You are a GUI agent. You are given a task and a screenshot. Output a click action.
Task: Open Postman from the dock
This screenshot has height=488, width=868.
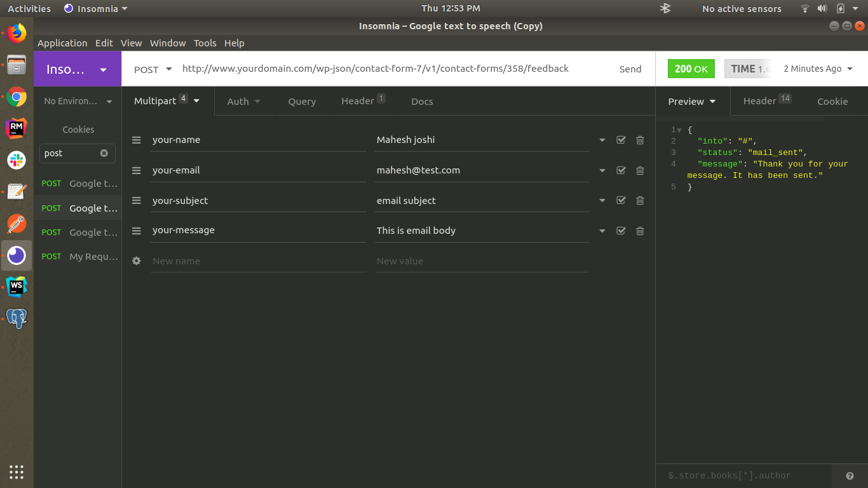(x=17, y=224)
